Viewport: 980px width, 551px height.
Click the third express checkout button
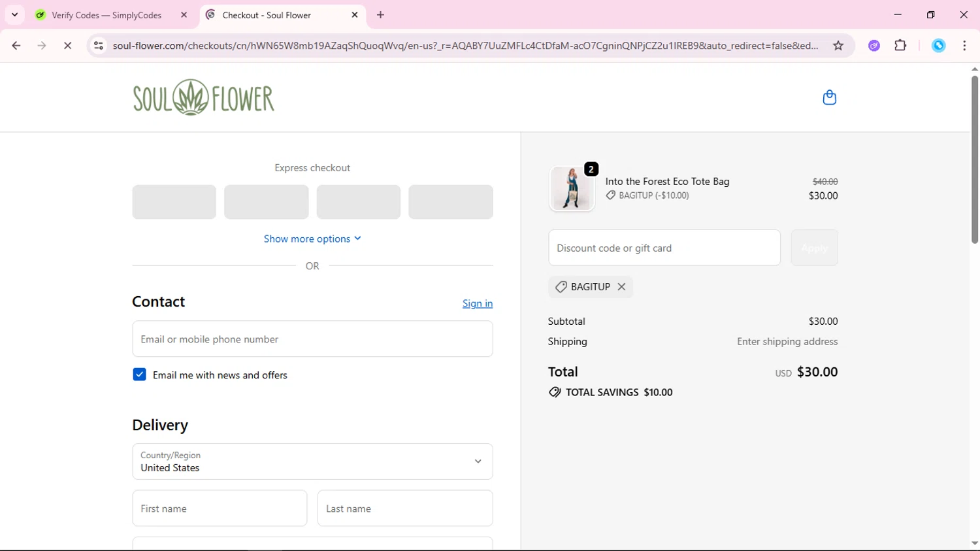359,202
